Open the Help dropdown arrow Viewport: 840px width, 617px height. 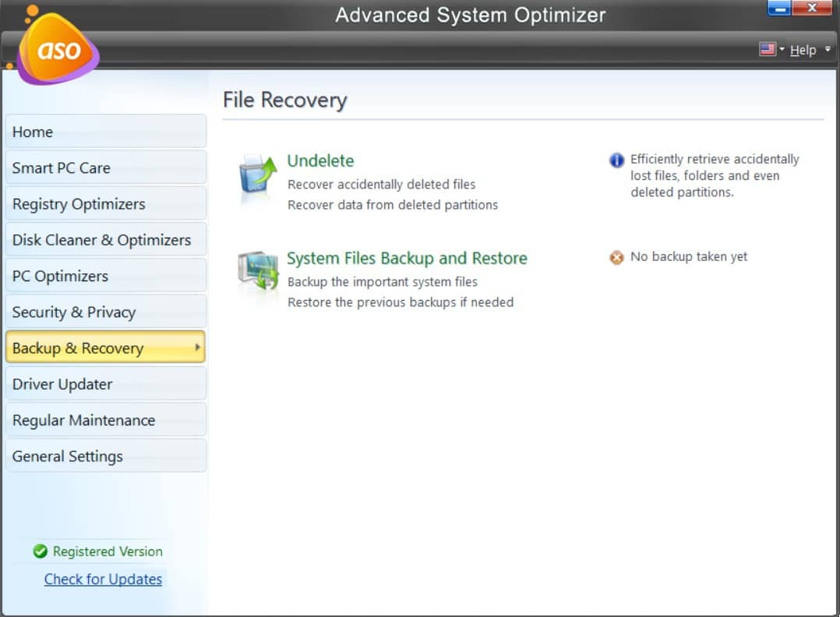(828, 49)
